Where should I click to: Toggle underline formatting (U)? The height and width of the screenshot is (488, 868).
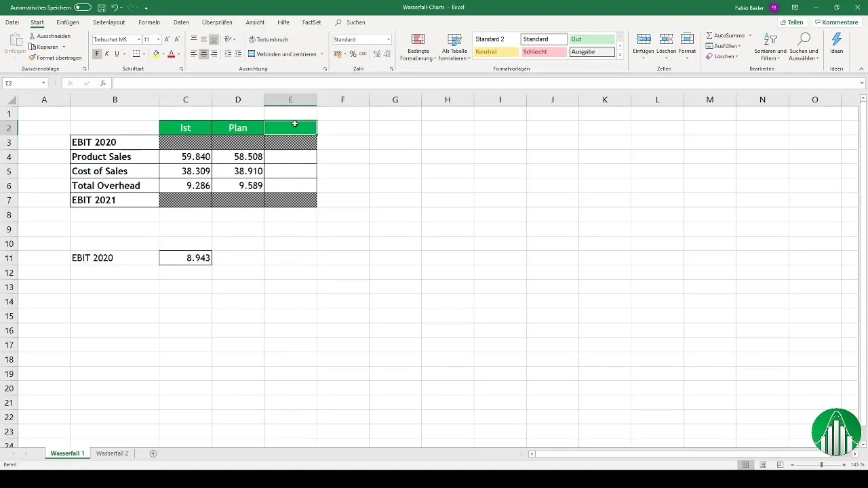click(x=117, y=54)
